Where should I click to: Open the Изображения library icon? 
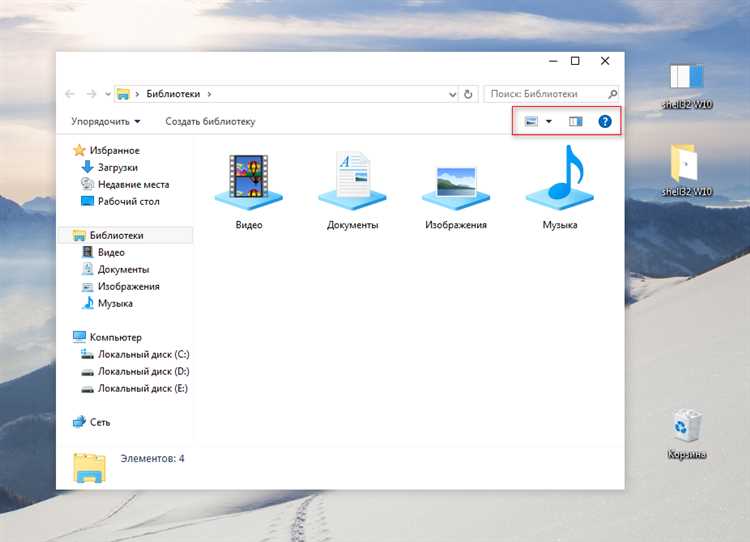456,188
